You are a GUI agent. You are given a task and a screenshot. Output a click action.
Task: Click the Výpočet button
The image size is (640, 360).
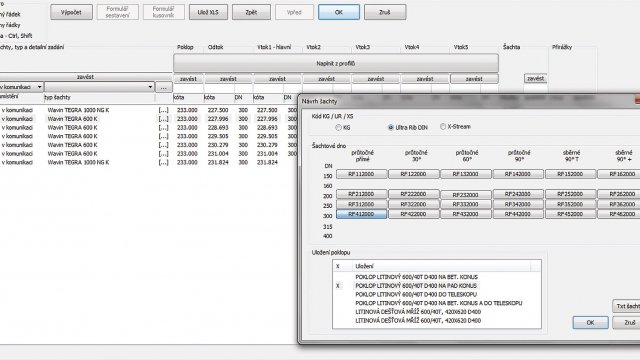[71, 12]
